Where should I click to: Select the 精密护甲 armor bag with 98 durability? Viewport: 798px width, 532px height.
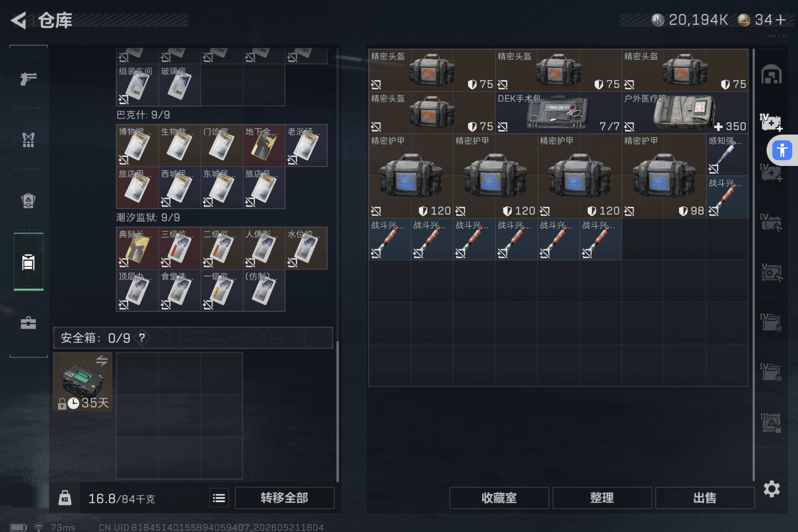[664, 176]
